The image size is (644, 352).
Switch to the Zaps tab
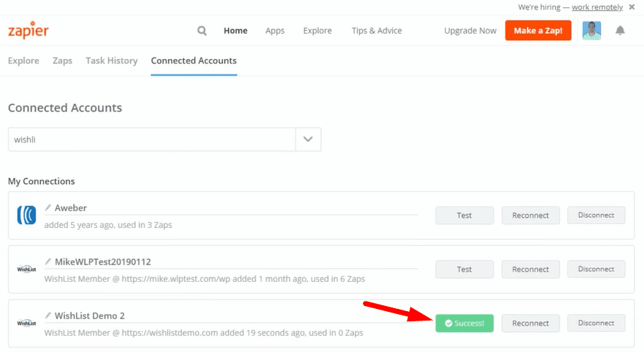[x=63, y=61]
